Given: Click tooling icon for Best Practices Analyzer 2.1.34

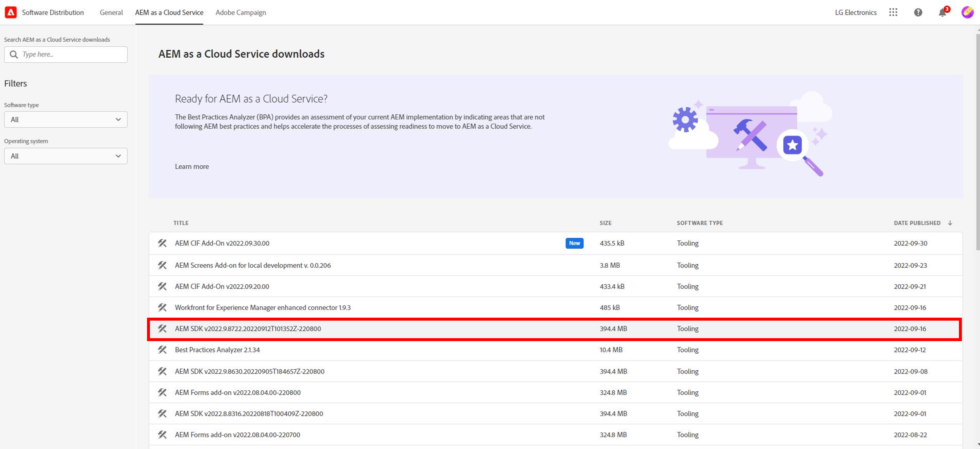Looking at the screenshot, I should [x=162, y=350].
